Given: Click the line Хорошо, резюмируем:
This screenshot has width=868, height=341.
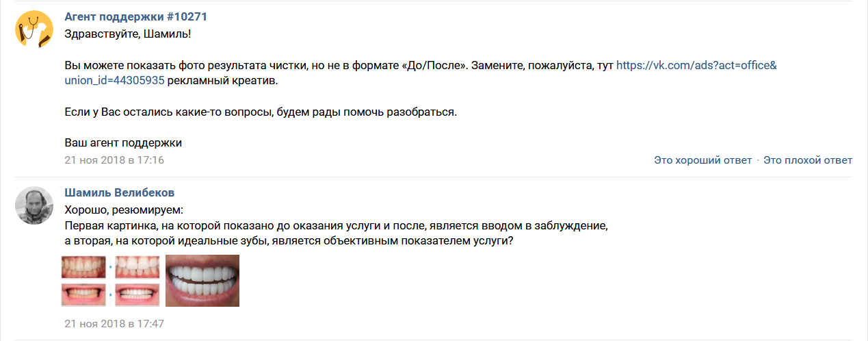Looking at the screenshot, I should pyautogui.click(x=124, y=209).
